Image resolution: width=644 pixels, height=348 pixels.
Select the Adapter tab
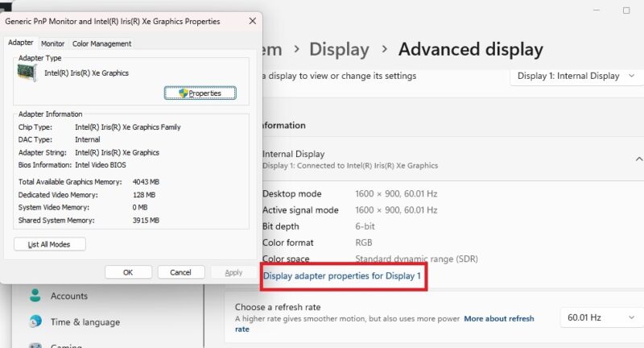tap(21, 43)
